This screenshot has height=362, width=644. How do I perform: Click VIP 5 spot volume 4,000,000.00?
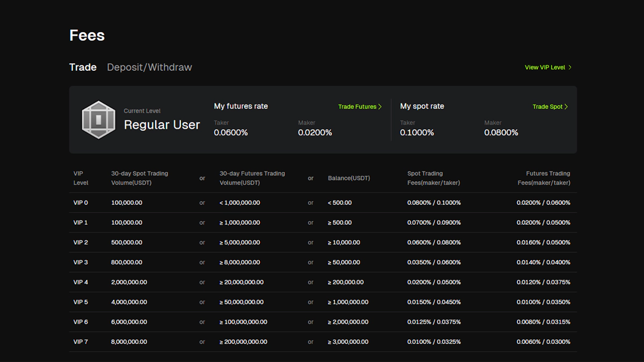click(129, 302)
